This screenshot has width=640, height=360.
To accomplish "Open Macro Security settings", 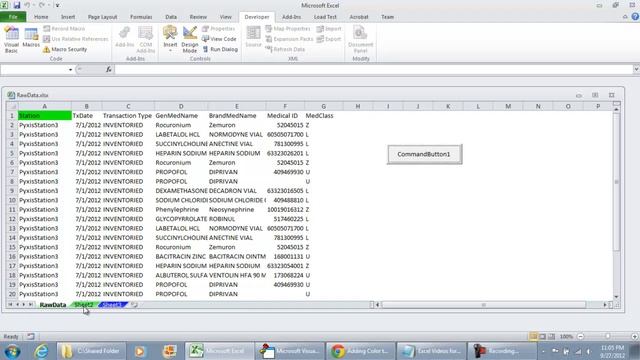I will tap(65, 49).
